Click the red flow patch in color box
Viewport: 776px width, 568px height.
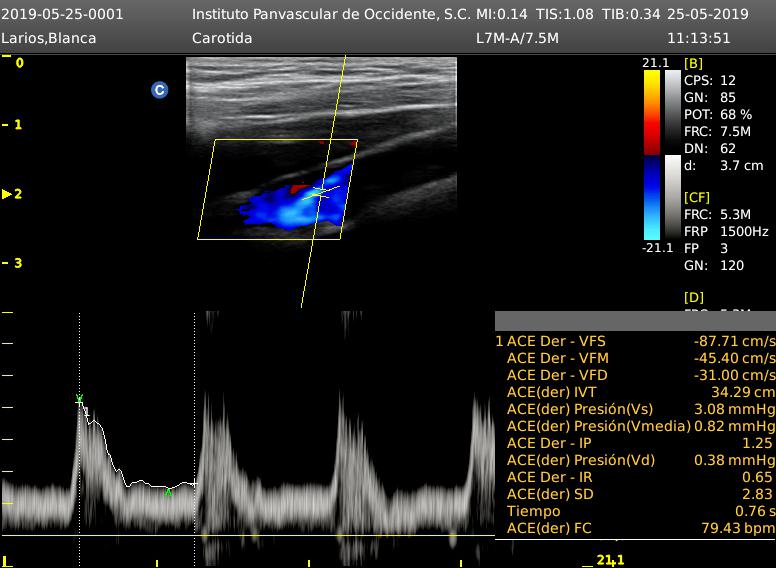pyautogui.click(x=298, y=187)
